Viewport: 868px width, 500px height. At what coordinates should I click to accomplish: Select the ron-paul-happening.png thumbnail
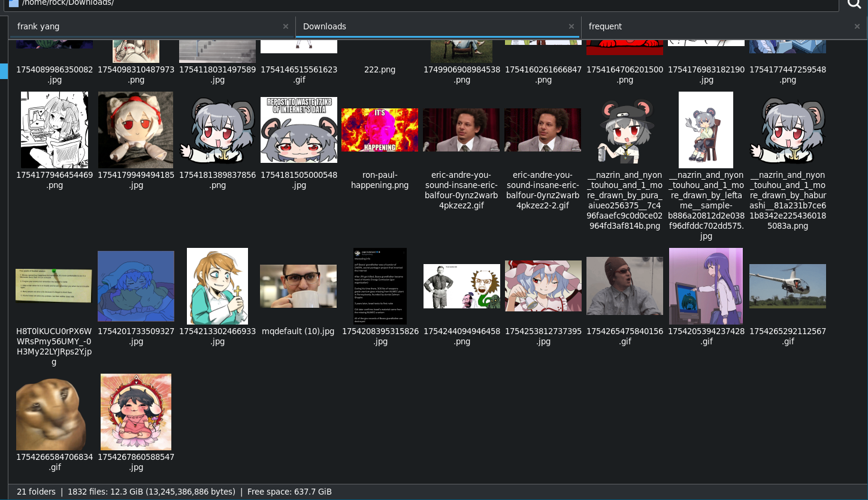[x=380, y=130]
